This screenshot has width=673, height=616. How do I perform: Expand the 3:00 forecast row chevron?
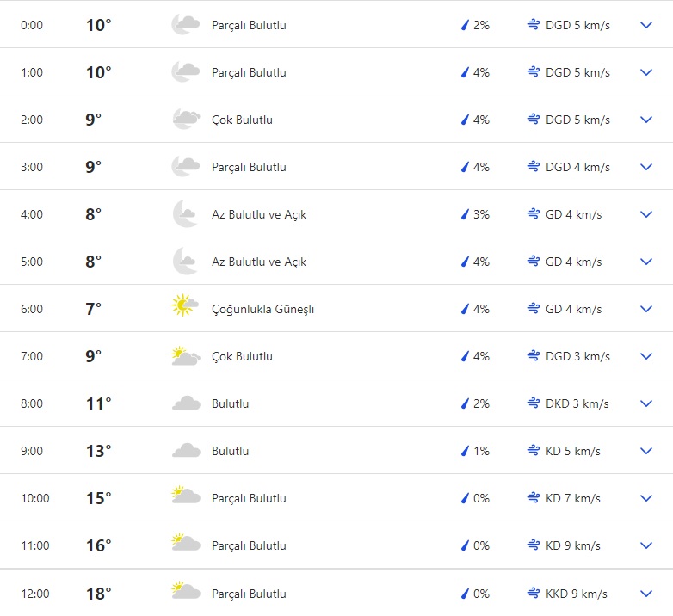[647, 167]
